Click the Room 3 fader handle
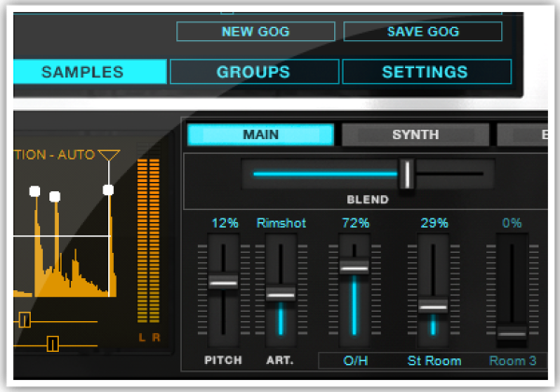 point(511,331)
